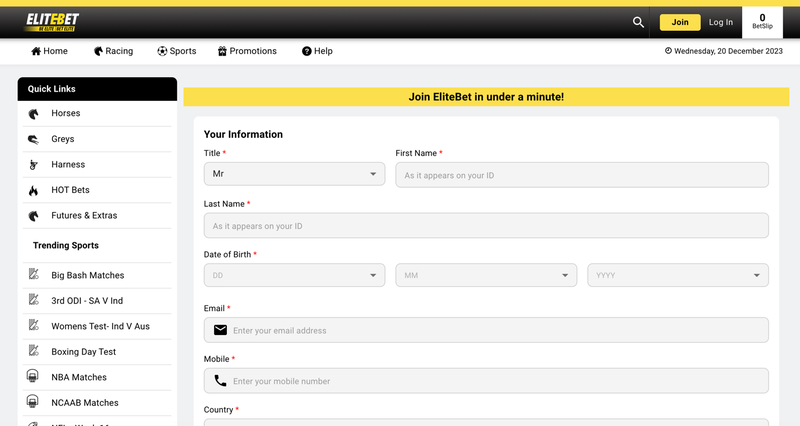Click the phone icon in Mobile field
This screenshot has width=800, height=426.
tap(220, 381)
